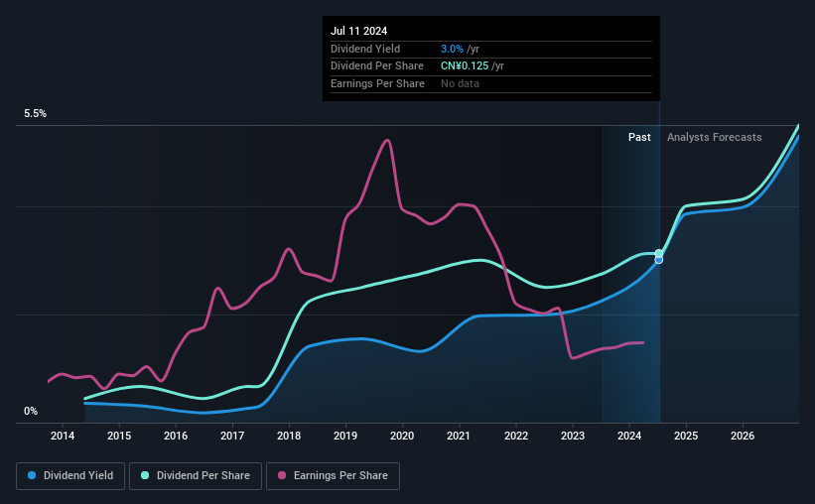Click the teal Dividend Per Share data point marker
The image size is (815, 504).
[658, 254]
